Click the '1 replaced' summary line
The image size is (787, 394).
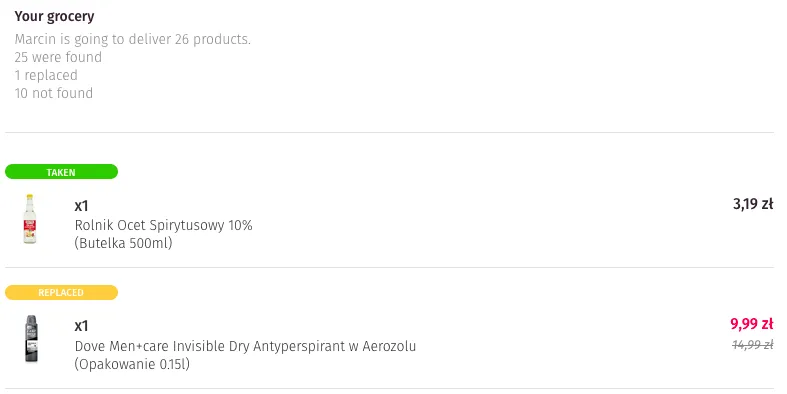pos(46,75)
